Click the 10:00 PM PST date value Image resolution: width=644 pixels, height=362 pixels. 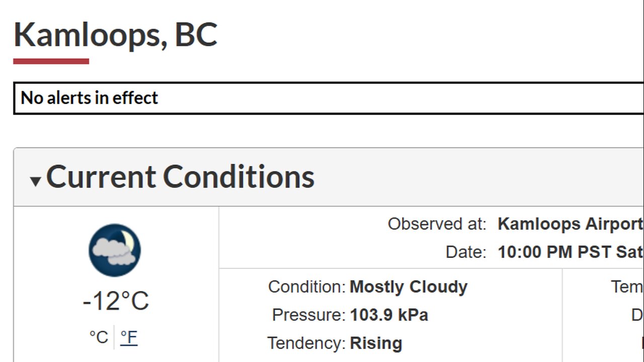[570, 252]
